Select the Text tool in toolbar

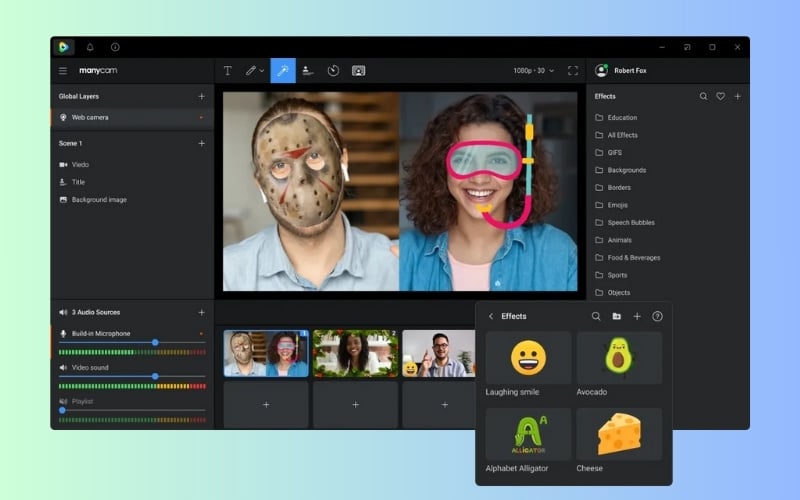coord(227,71)
